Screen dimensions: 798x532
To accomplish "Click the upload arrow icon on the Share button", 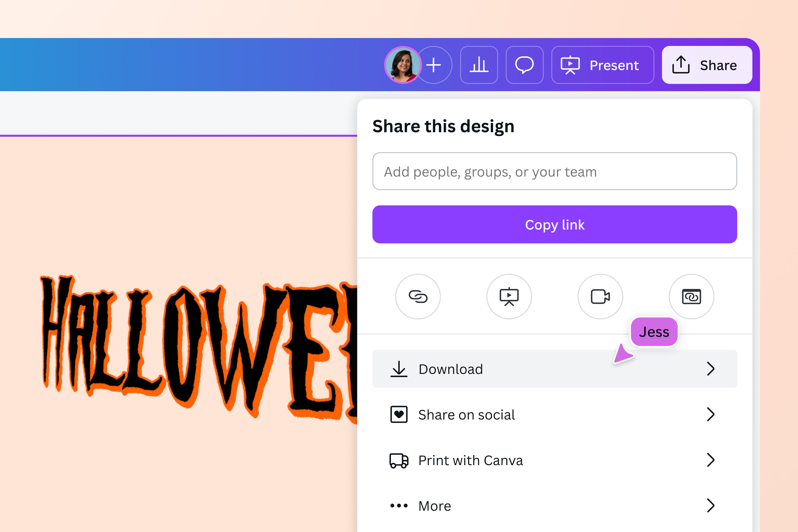I will (x=681, y=65).
